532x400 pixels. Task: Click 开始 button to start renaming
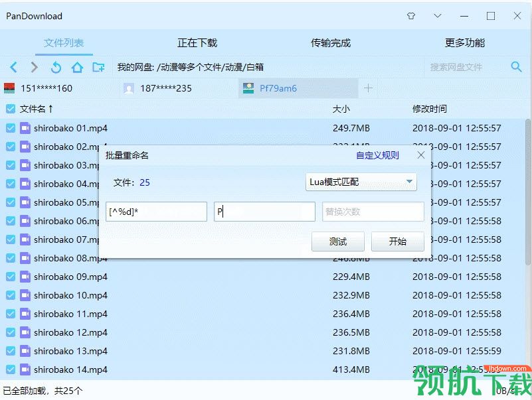398,241
